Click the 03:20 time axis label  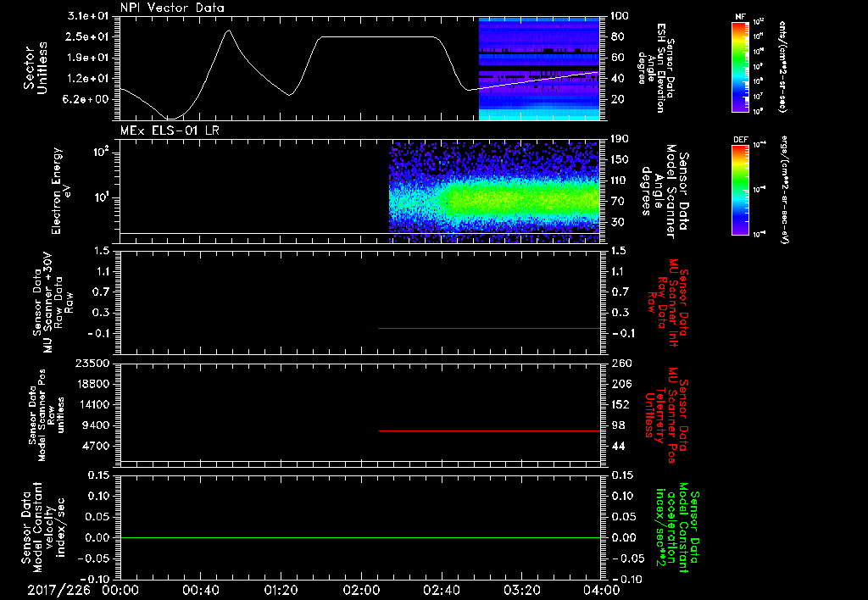[522, 590]
